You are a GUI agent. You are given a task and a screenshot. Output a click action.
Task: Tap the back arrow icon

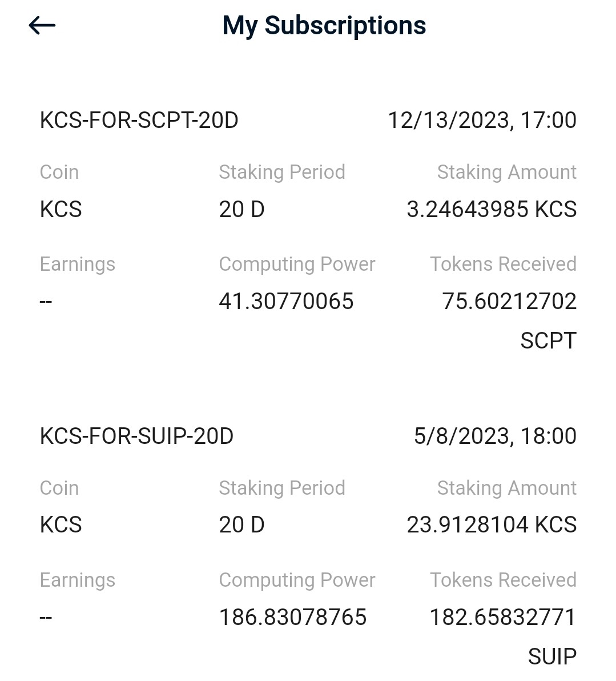point(42,26)
